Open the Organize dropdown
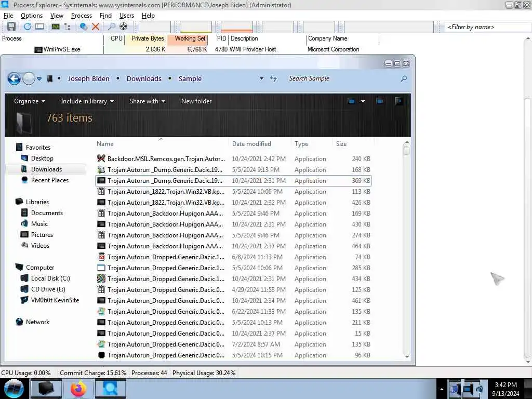 point(30,101)
